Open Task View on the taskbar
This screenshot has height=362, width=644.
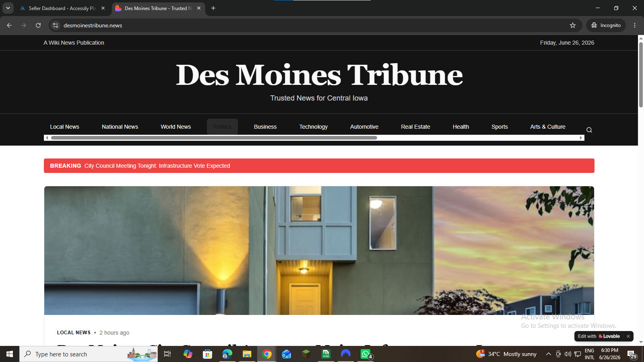[167, 354]
